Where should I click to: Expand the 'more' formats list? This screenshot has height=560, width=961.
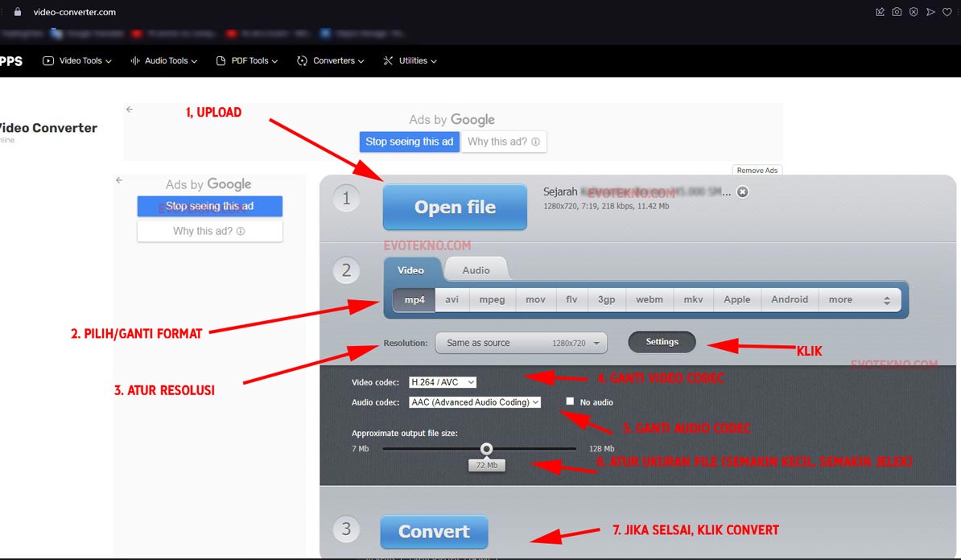pyautogui.click(x=859, y=300)
